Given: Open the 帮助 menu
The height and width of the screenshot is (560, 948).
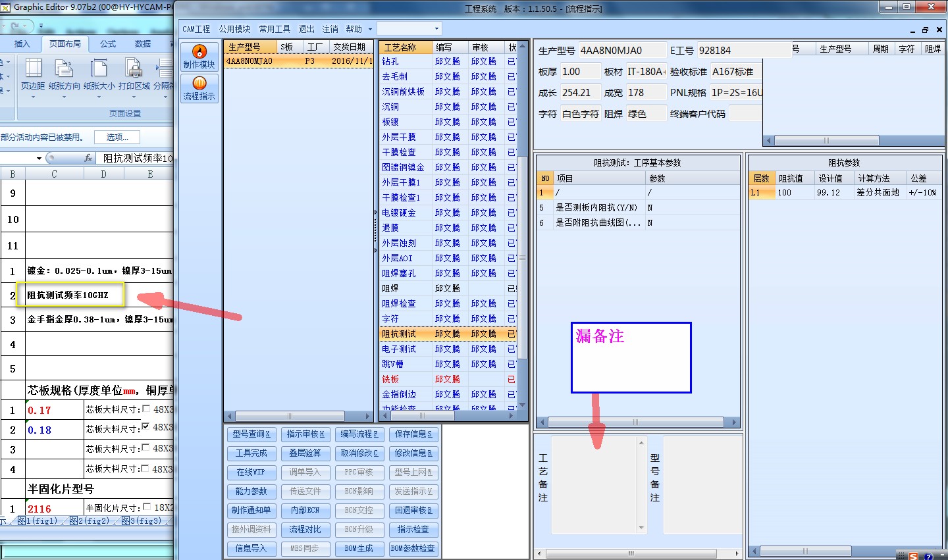Looking at the screenshot, I should pyautogui.click(x=354, y=29).
